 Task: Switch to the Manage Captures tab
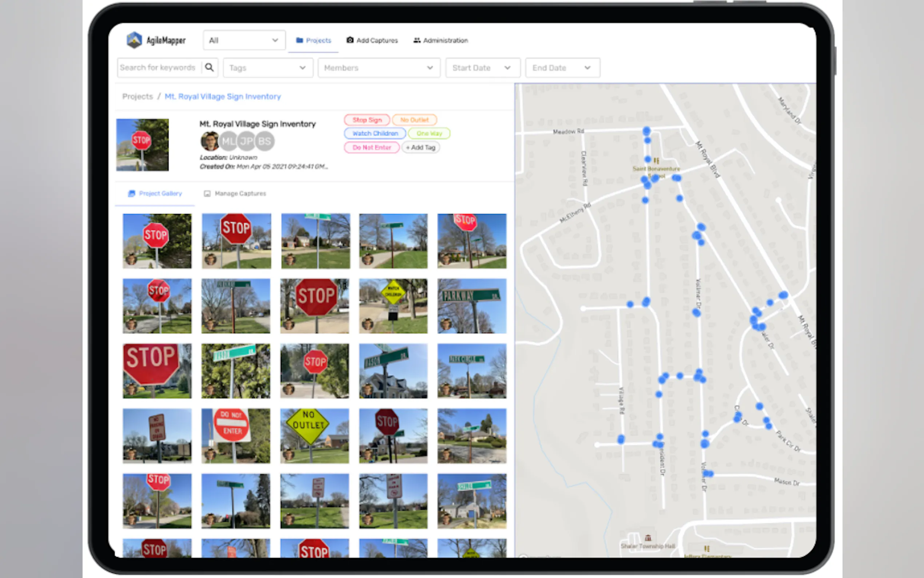click(x=240, y=193)
